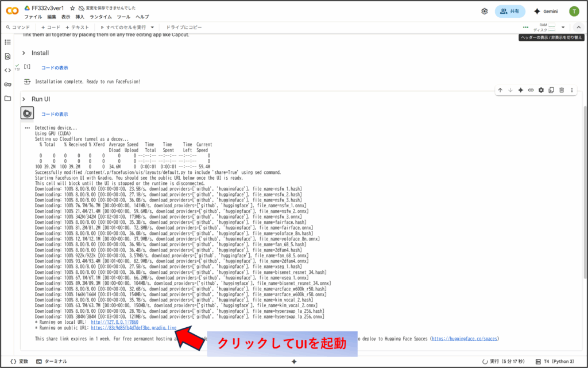
Task: Open the ツール menu
Action: (123, 17)
